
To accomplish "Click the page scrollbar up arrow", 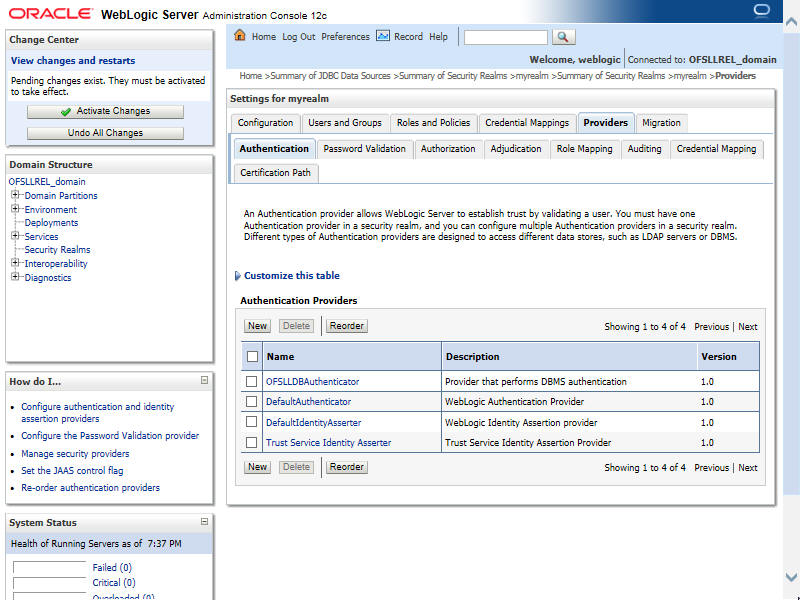I will pos(791,21).
